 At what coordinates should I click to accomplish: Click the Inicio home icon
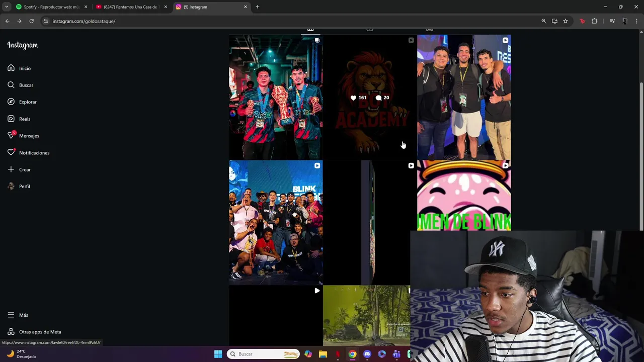pos(11,68)
